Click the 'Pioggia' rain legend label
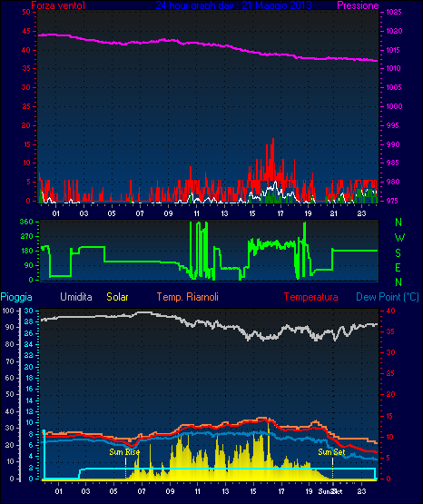Screen dimensions: 423x504 tap(16, 297)
